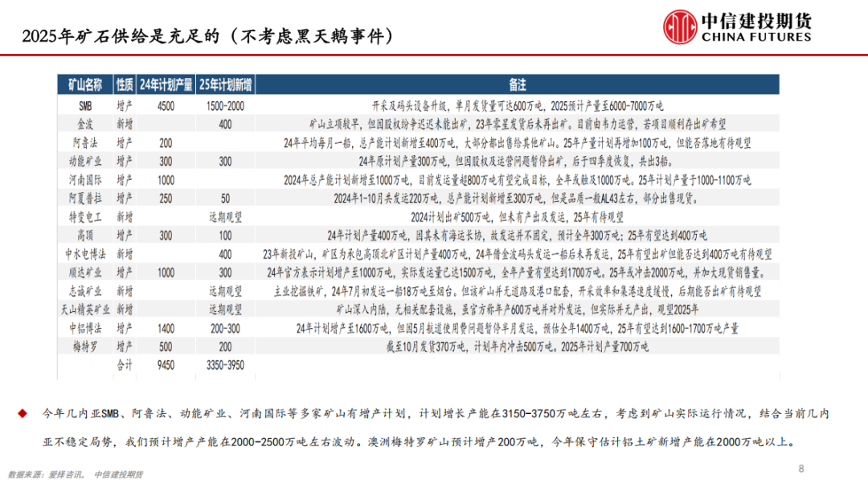Click the 备注 column header
The width and height of the screenshot is (868, 484).
(517, 84)
